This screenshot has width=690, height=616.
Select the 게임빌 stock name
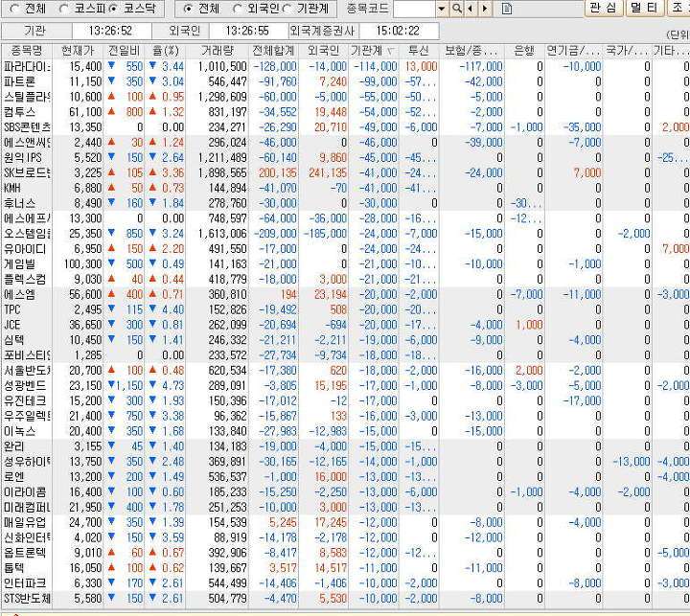point(19,264)
